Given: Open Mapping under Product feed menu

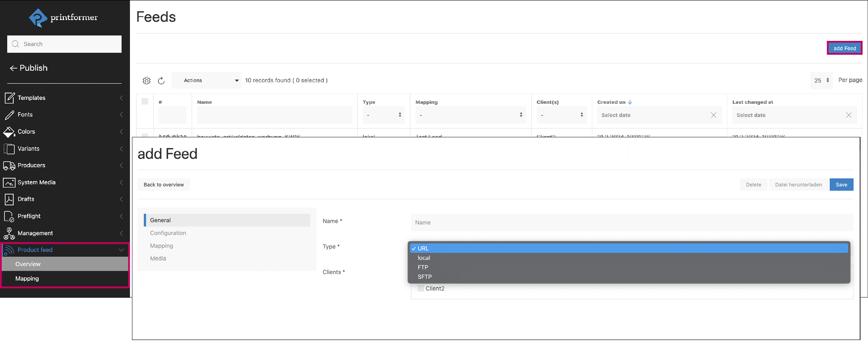Looking at the screenshot, I should click(x=27, y=279).
